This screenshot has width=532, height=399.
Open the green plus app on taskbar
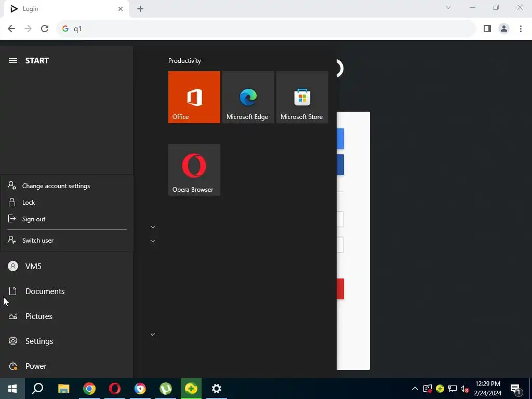(x=191, y=389)
